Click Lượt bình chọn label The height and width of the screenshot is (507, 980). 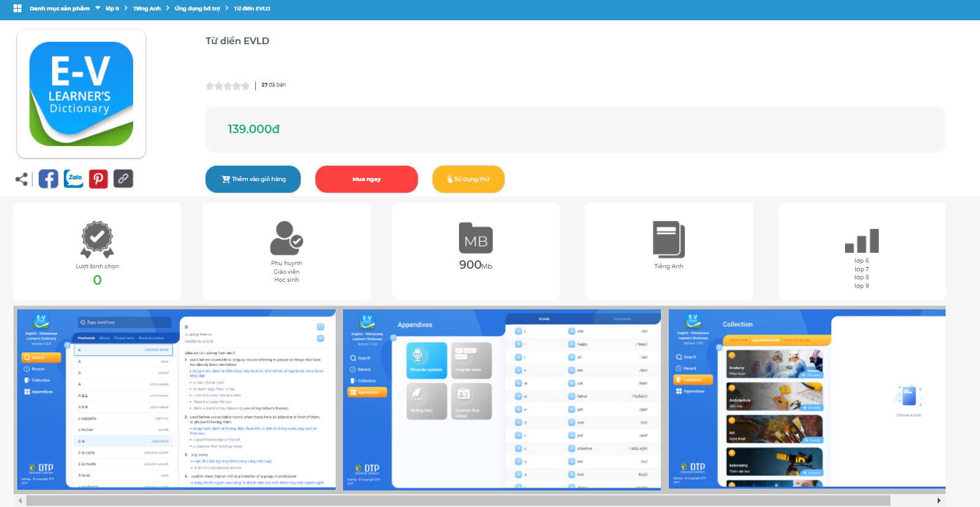(x=97, y=266)
